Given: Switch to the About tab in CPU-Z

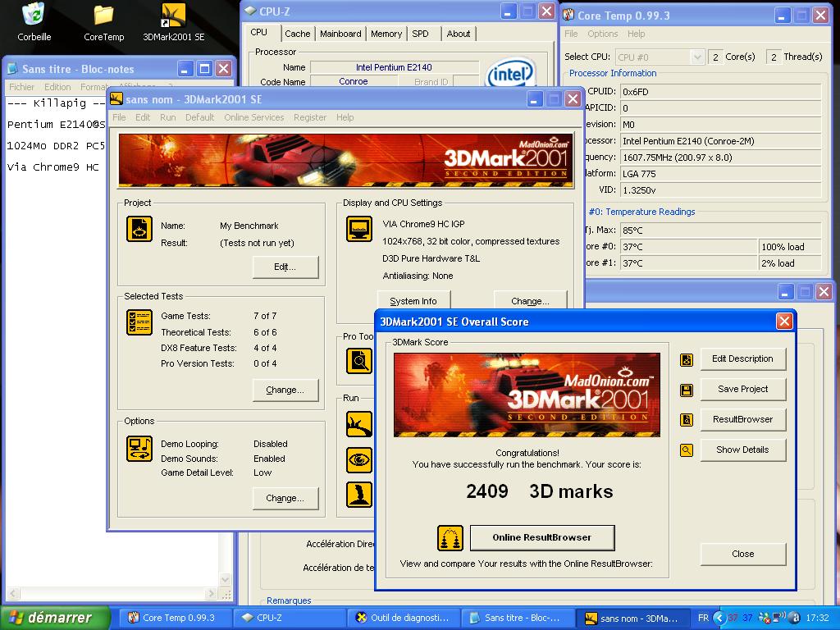Looking at the screenshot, I should click(x=458, y=34).
